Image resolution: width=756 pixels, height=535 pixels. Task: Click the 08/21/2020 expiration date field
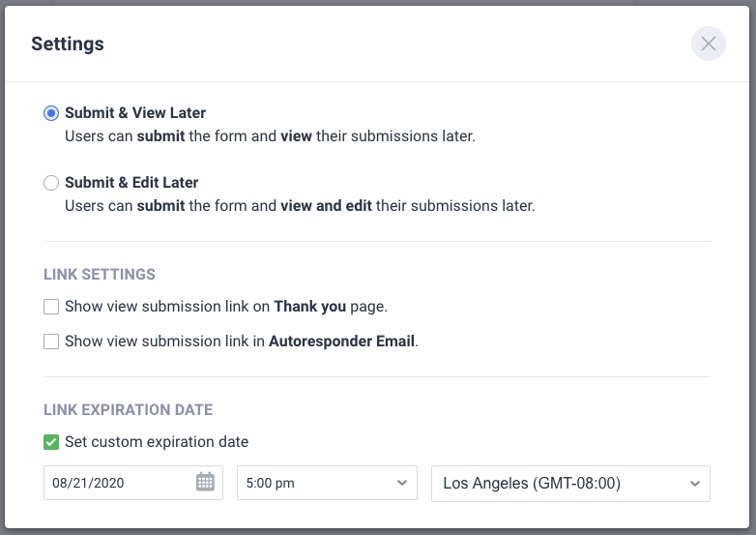[x=116, y=483]
